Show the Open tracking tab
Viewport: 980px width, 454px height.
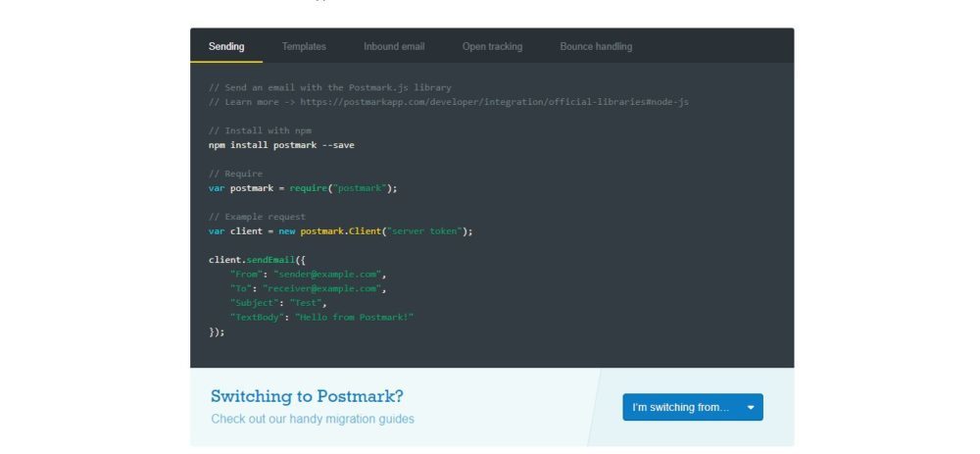pos(492,46)
